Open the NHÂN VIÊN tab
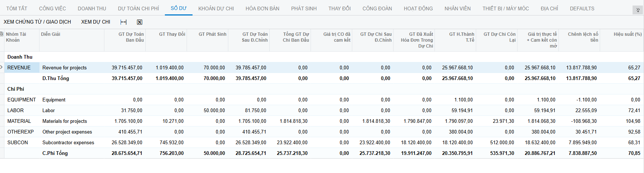This screenshot has width=644, height=173. (x=457, y=8)
